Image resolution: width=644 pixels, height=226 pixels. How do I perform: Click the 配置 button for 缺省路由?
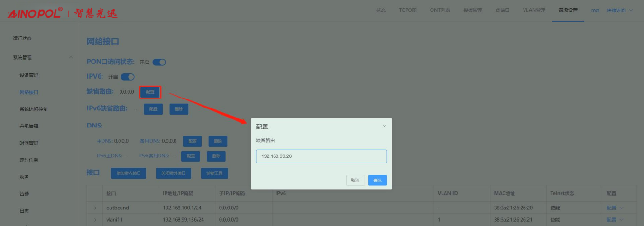[150, 92]
